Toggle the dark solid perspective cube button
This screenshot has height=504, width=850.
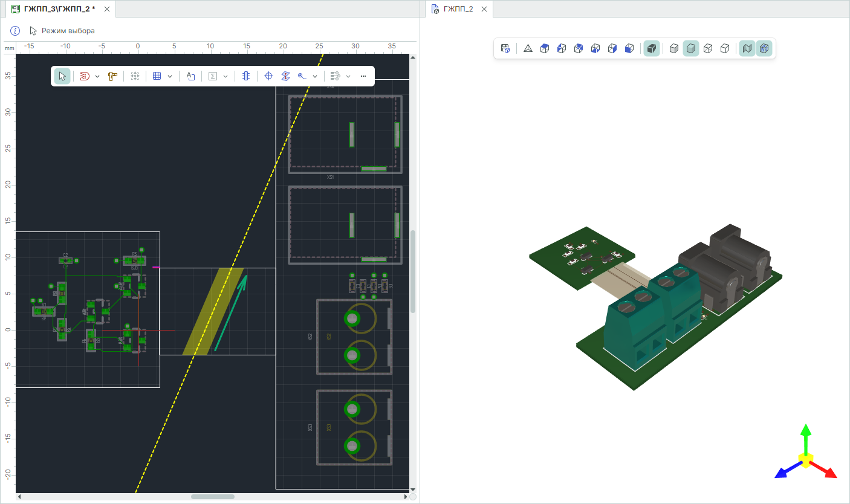(x=651, y=48)
